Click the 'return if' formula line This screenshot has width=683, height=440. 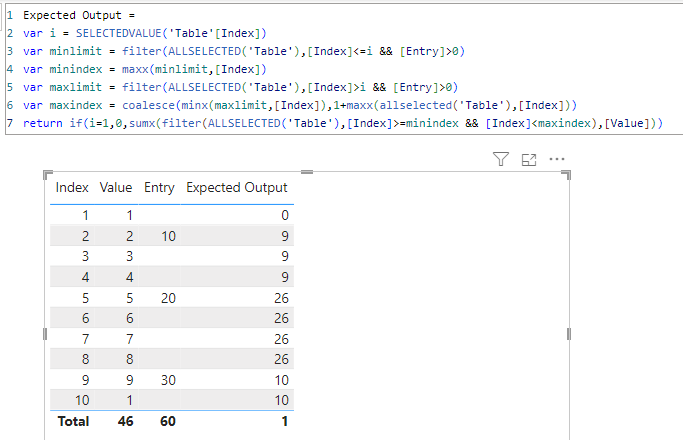(x=343, y=123)
